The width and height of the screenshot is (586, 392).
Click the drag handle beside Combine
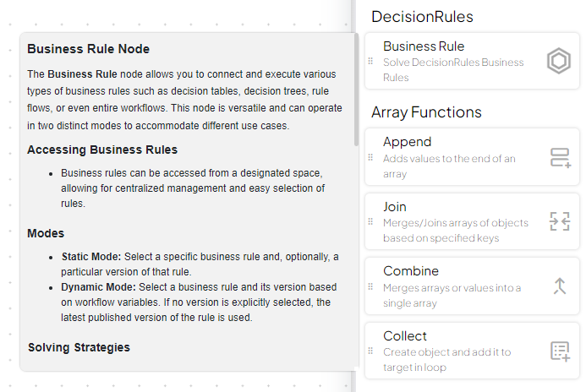tap(370, 286)
